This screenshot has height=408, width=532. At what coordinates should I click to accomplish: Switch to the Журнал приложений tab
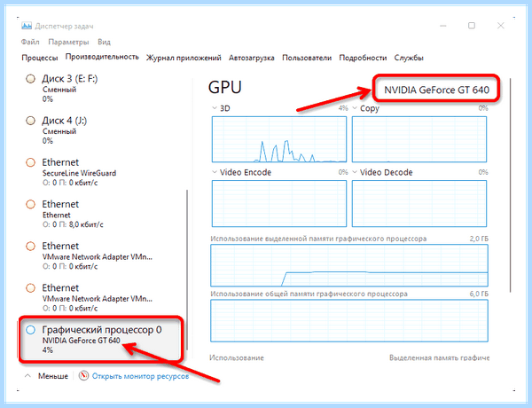(184, 58)
